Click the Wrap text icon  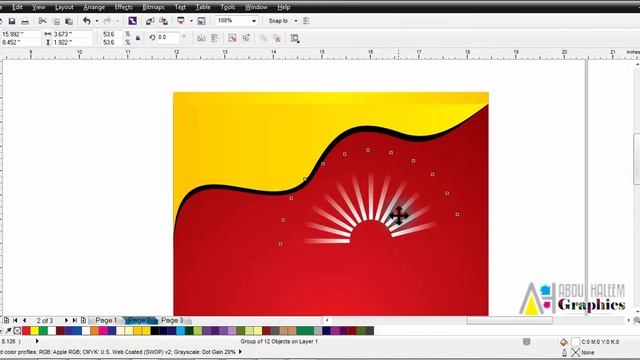295,38
